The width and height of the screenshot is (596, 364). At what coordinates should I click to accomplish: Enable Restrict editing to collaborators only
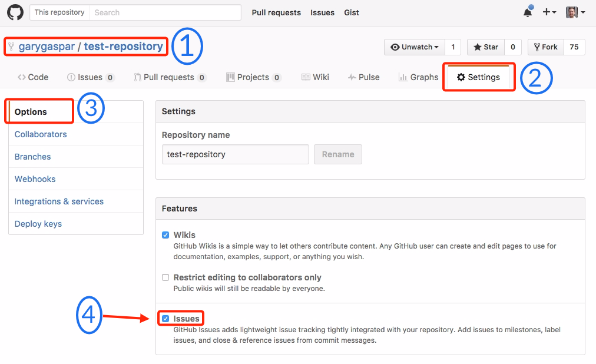165,277
